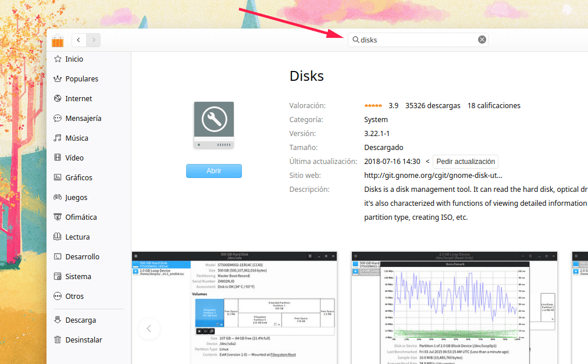Click the Disks application icon

coord(214,126)
